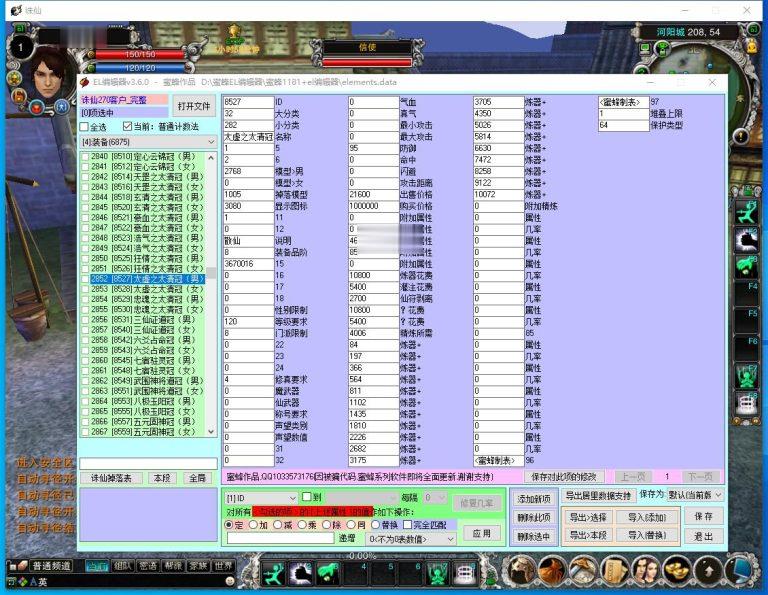
Task: Open the two-characters social icon
Action: 646,571
